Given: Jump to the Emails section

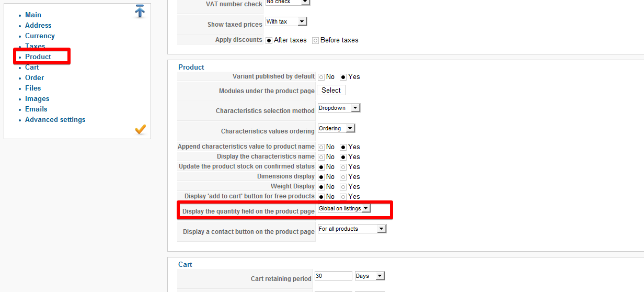Looking at the screenshot, I should click(x=36, y=109).
